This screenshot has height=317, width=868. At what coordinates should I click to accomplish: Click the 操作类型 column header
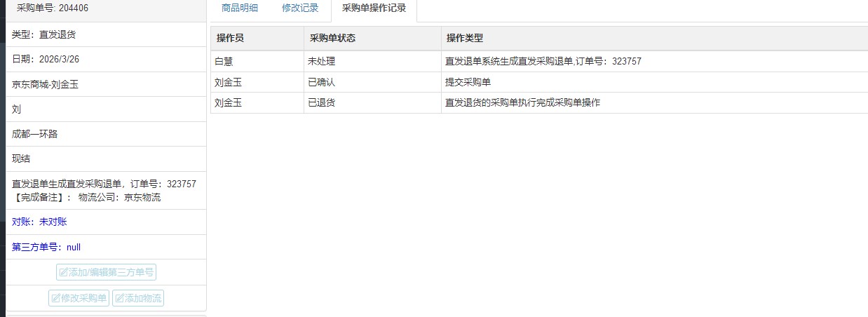(x=465, y=38)
